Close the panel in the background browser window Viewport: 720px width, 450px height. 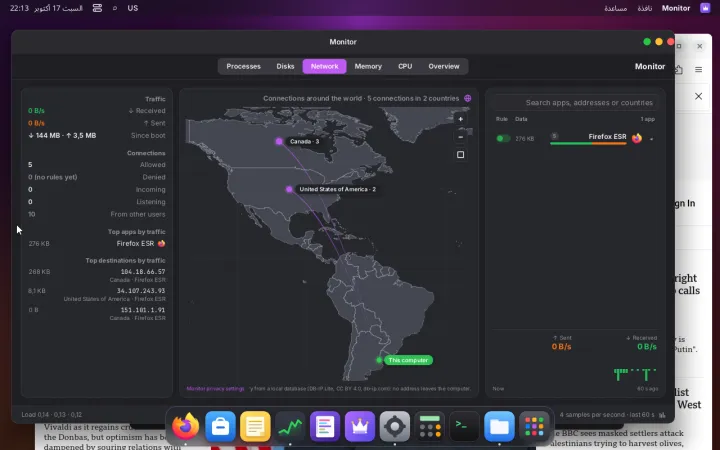(698, 96)
